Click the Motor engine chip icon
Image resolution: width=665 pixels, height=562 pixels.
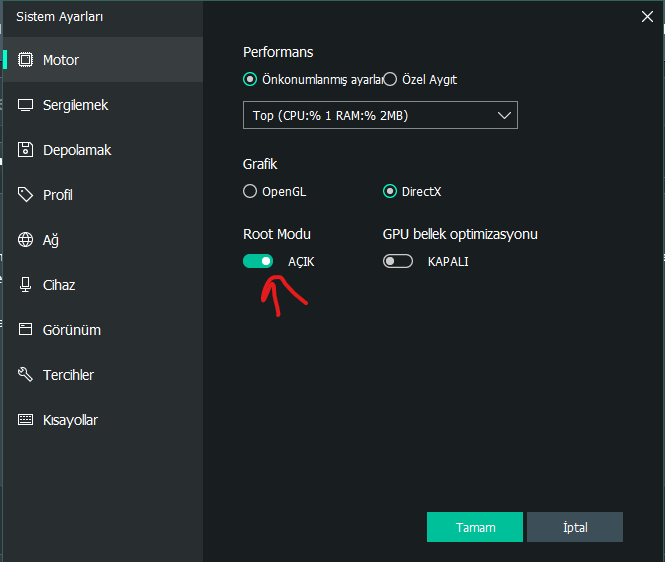coord(25,60)
